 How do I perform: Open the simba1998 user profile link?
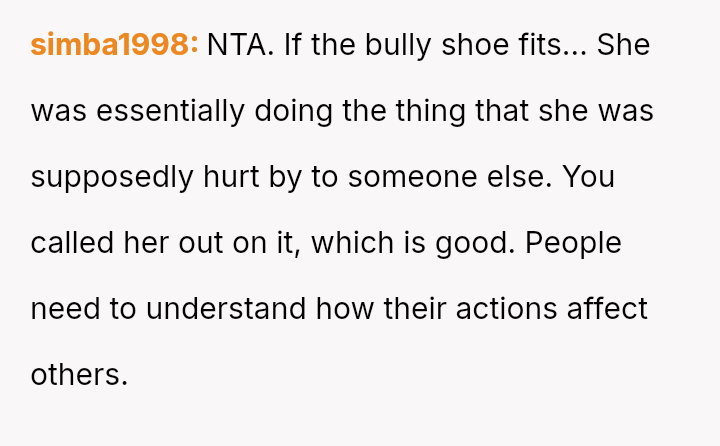coord(114,45)
